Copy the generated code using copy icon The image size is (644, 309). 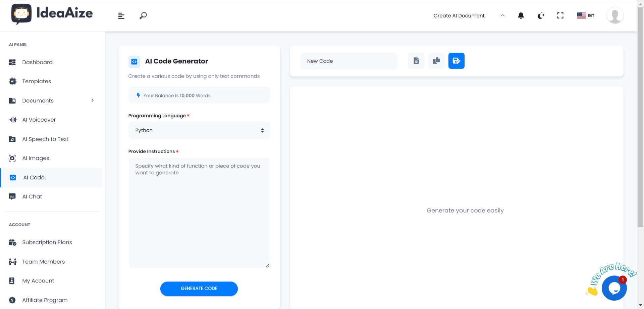(436, 61)
